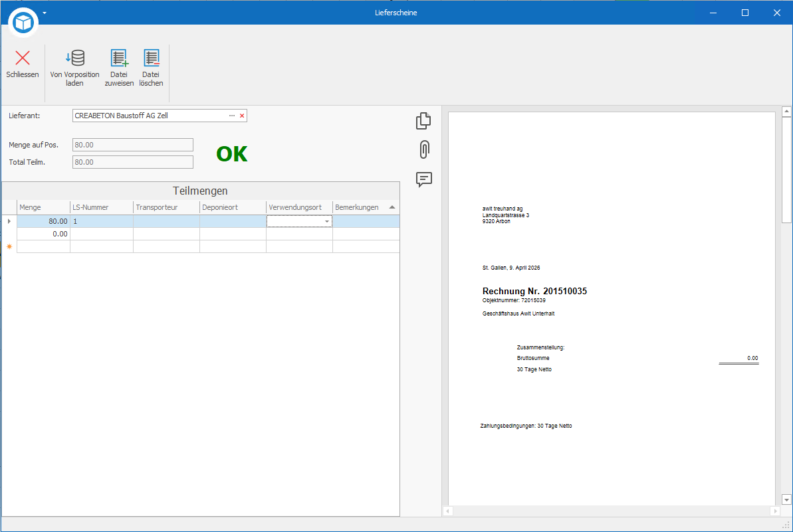
Task: Select the 0.00 Menge cell
Action: 43,234
